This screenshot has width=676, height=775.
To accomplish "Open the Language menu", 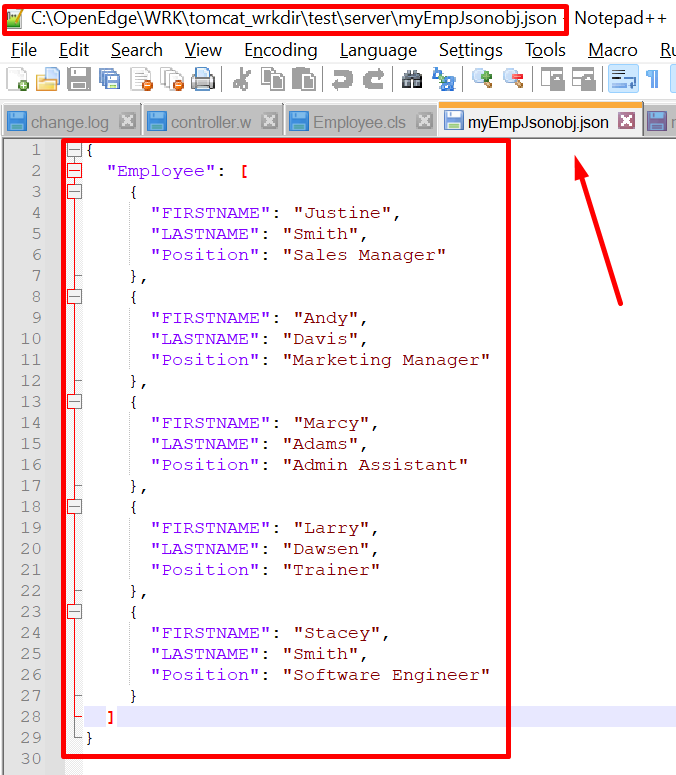I will pyautogui.click(x=378, y=50).
